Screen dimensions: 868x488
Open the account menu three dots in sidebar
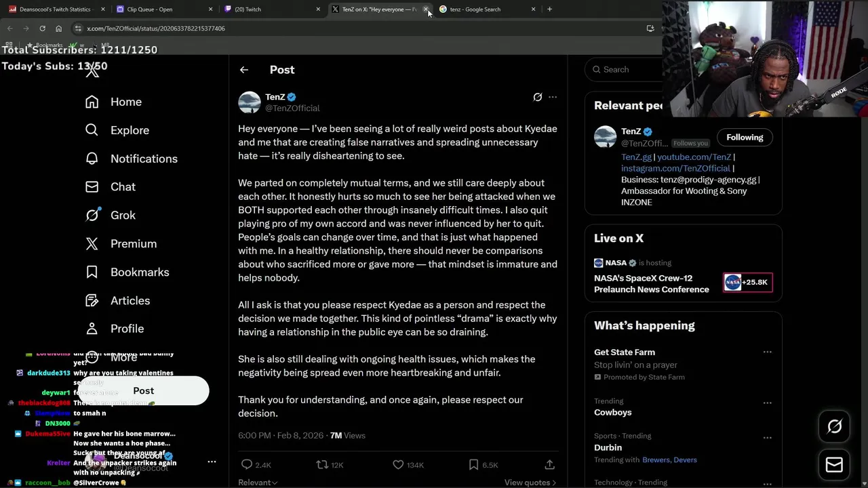[x=212, y=462]
